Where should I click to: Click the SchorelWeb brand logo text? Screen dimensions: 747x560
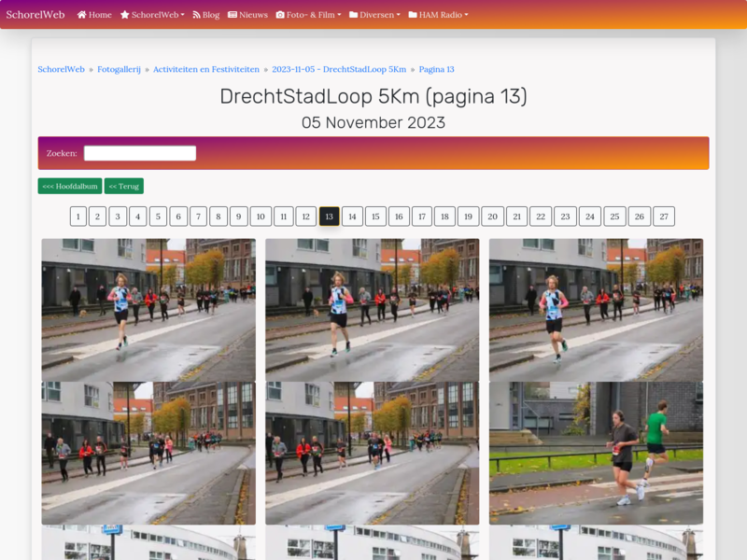pyautogui.click(x=35, y=15)
